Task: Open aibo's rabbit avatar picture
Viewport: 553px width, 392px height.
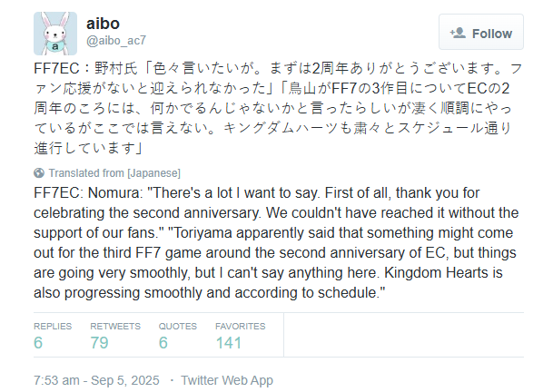Action: pyautogui.click(x=56, y=34)
